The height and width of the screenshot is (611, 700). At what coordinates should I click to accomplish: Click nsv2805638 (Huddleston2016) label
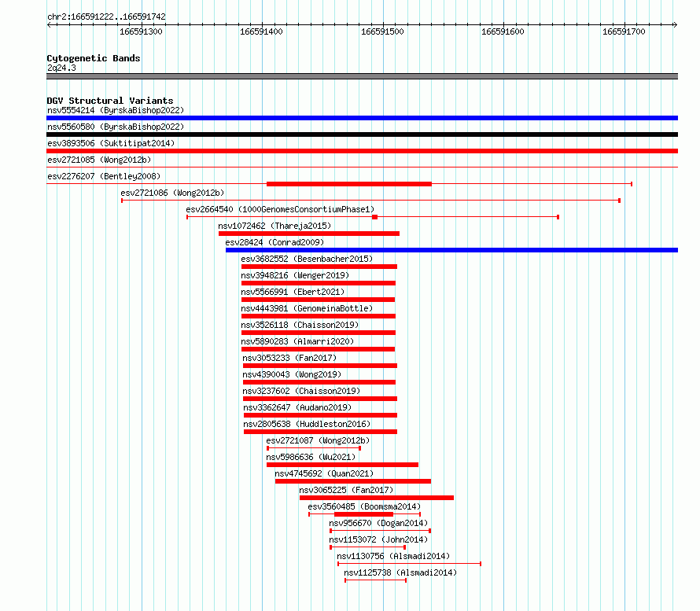[x=308, y=424]
